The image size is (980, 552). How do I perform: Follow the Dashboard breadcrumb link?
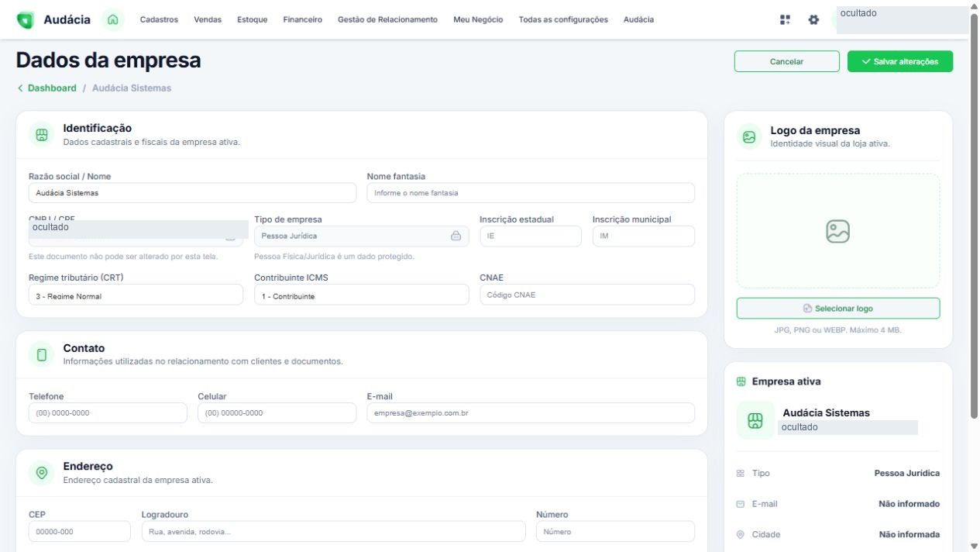pyautogui.click(x=52, y=88)
